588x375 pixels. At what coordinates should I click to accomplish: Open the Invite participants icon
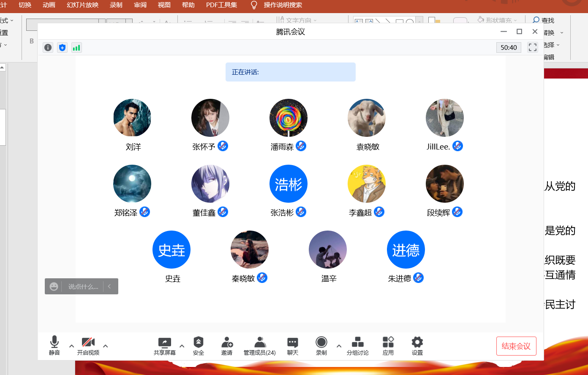point(227,346)
